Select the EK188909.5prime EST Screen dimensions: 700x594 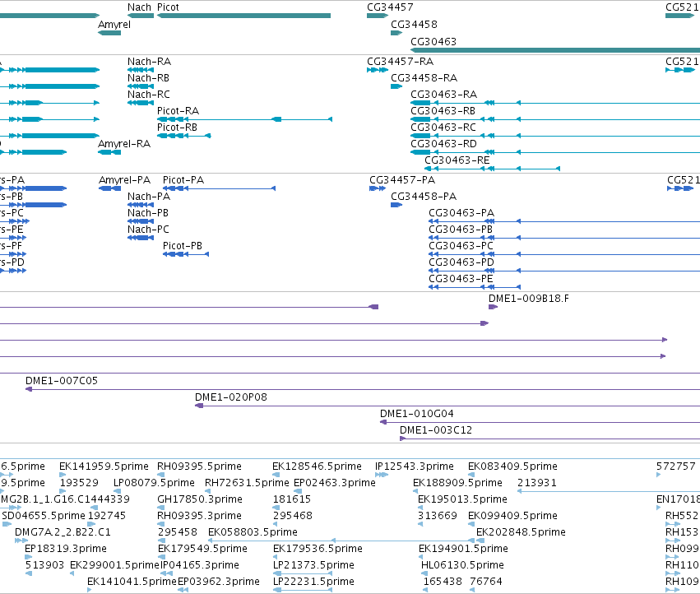point(415,491)
